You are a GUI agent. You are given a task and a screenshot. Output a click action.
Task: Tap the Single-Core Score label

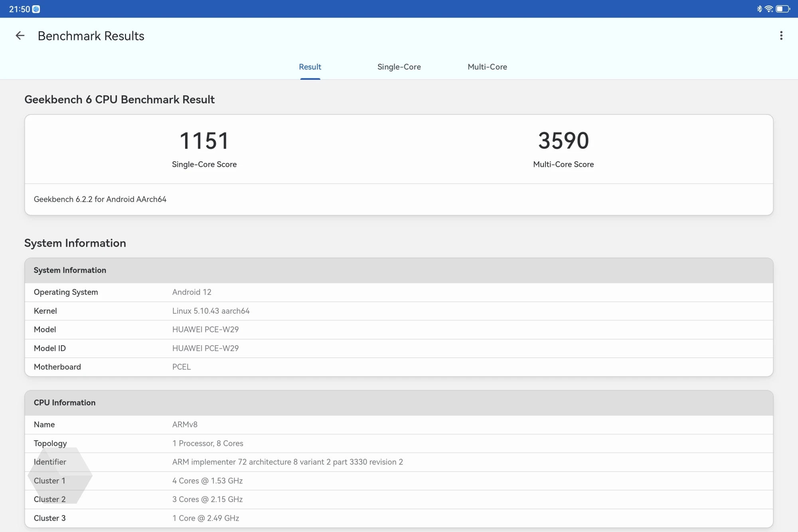coord(204,164)
